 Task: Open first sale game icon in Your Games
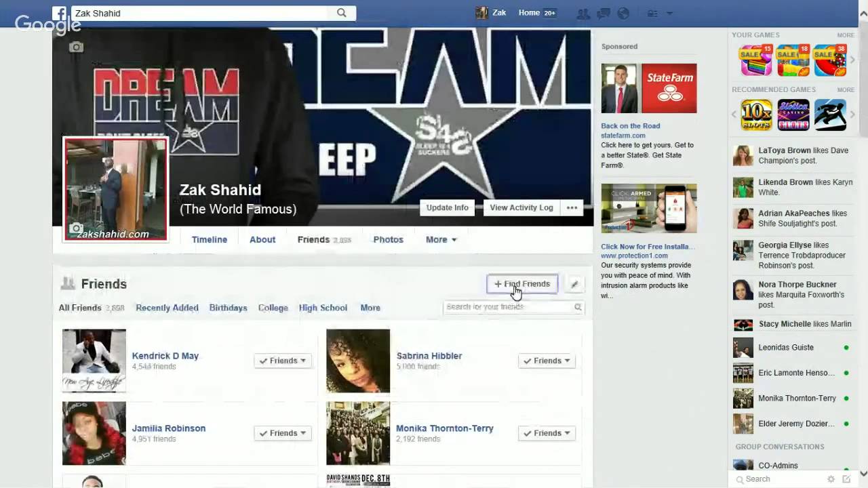coord(756,60)
